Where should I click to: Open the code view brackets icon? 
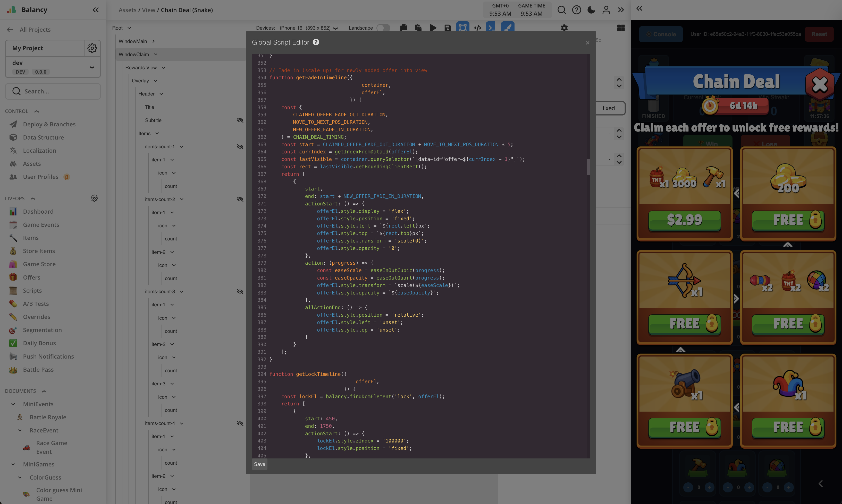[478, 28]
